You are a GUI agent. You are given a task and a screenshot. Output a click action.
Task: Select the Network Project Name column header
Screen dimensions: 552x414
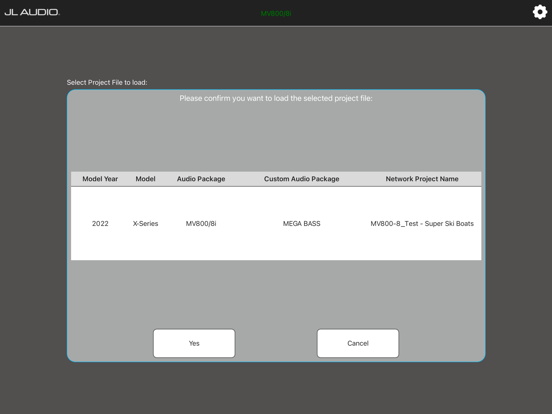422,179
